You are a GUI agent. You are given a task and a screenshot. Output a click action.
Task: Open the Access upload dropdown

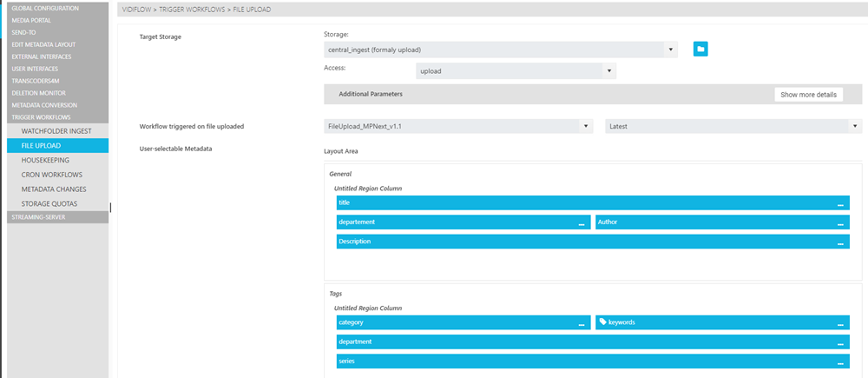coord(516,71)
